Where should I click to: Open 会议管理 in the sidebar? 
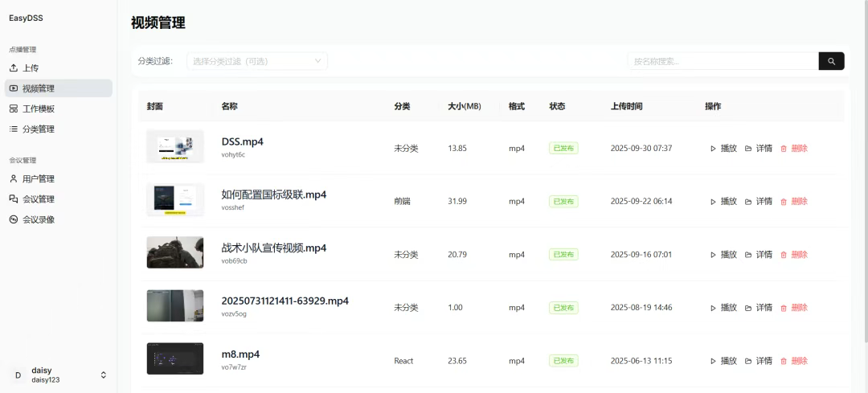coord(58,199)
